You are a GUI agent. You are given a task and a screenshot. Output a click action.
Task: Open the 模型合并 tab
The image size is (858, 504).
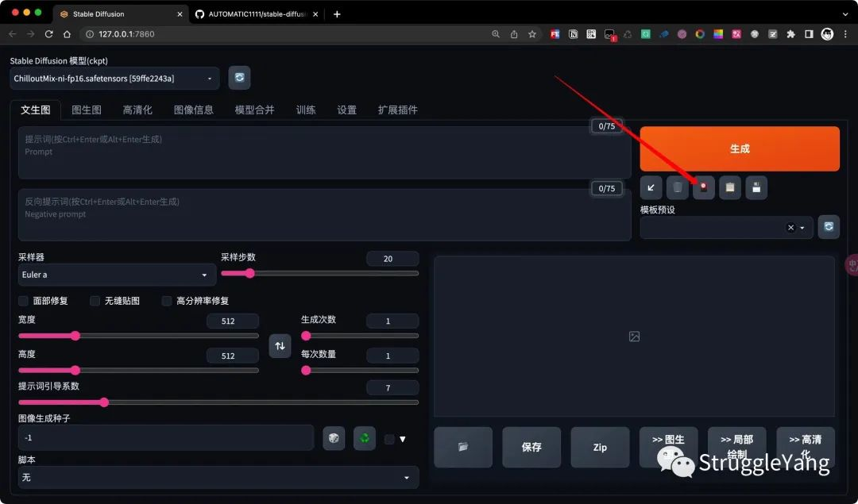point(254,110)
